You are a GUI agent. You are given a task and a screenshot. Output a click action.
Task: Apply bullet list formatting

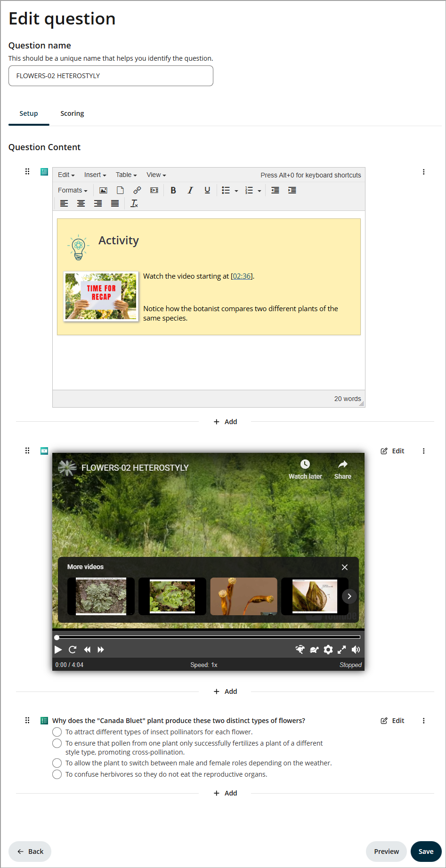click(226, 190)
